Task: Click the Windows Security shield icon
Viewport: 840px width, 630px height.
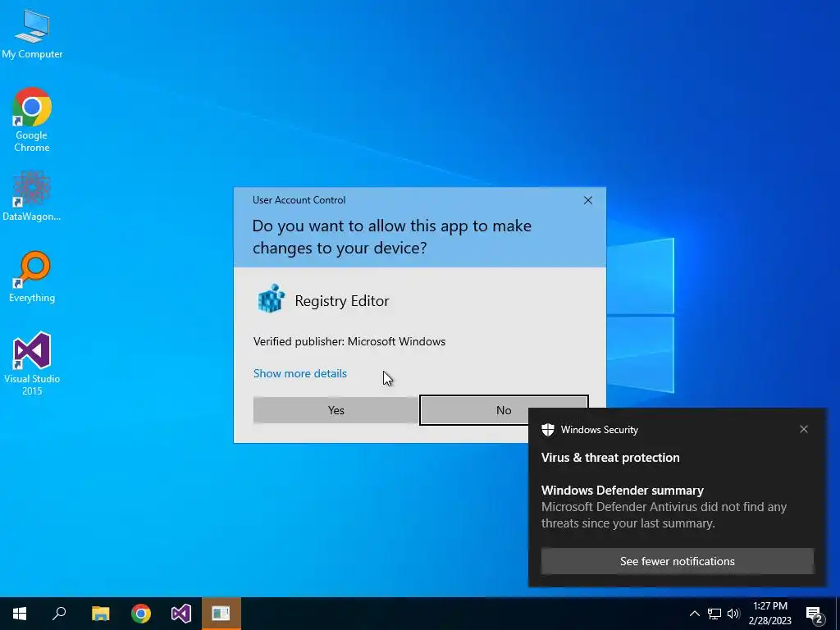Action: tap(547, 430)
